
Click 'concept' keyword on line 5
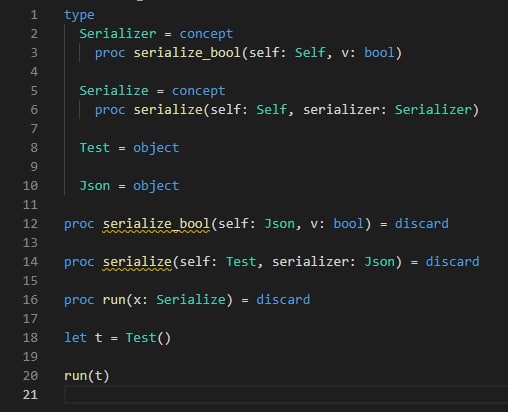coord(198,91)
